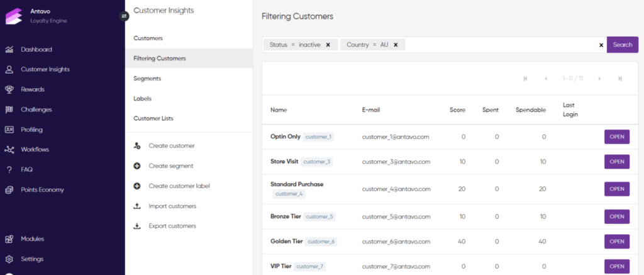
Task: Select the Customers submenu item
Action: (189, 38)
